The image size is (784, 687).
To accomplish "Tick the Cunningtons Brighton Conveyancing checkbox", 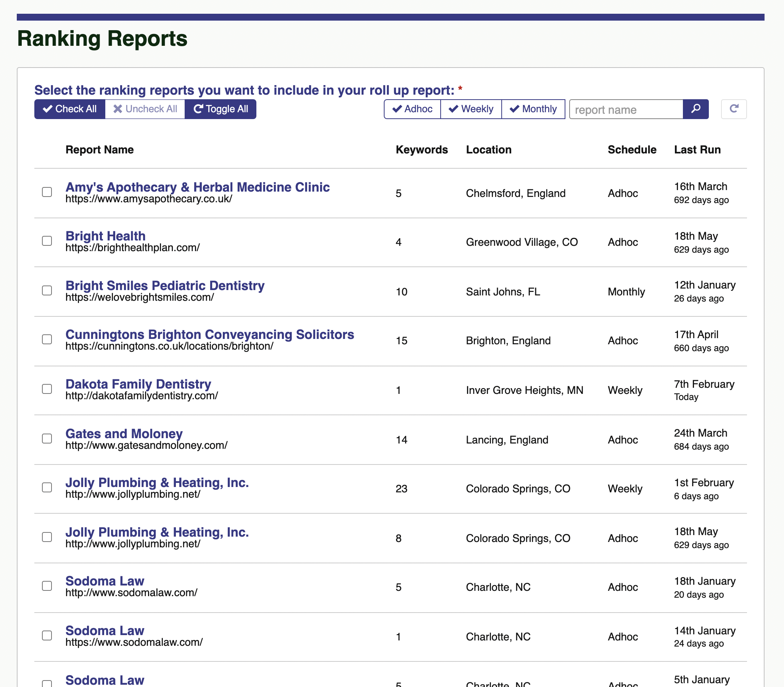I will coord(47,339).
